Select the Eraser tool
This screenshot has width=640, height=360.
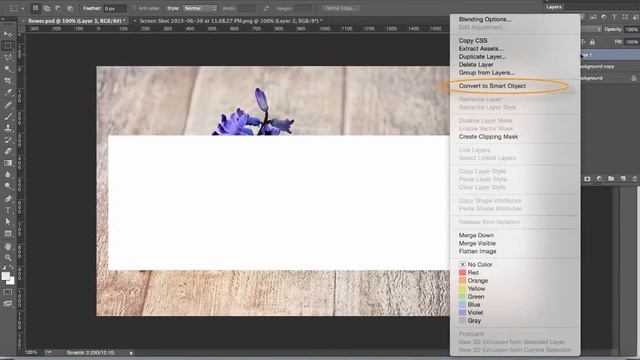click(x=8, y=151)
